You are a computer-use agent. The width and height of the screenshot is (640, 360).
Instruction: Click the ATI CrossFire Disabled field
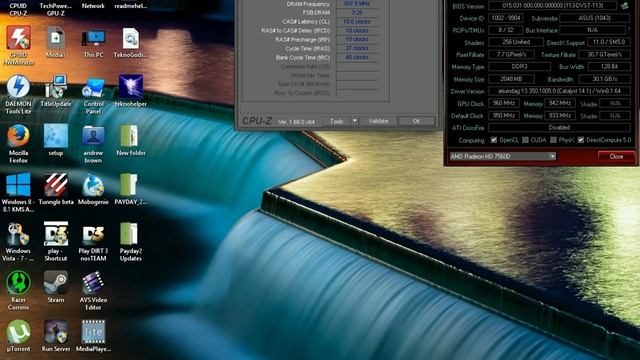pos(559,127)
